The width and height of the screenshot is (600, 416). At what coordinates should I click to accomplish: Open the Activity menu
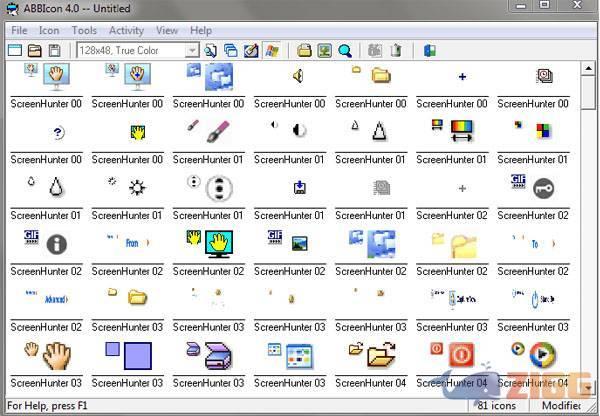click(126, 31)
